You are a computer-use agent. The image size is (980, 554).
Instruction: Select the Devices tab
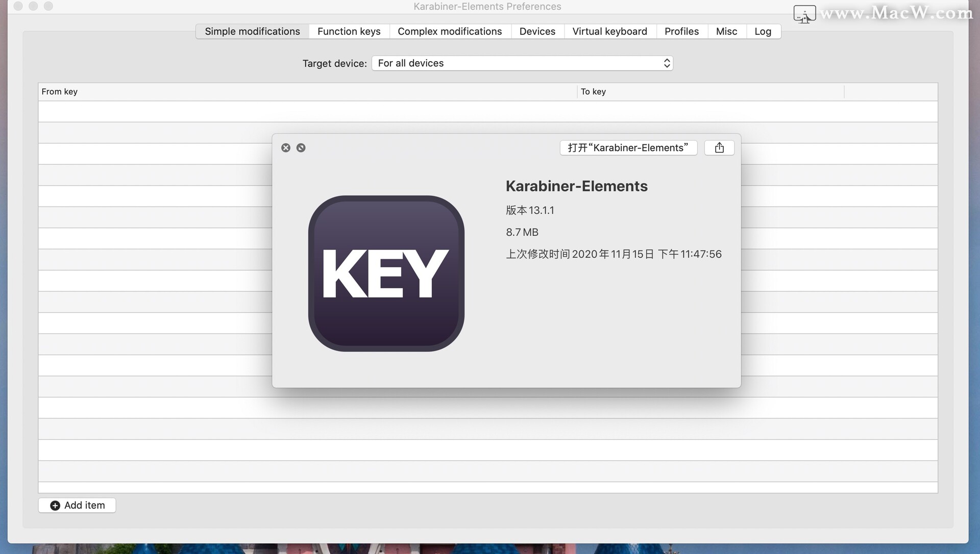[537, 32]
